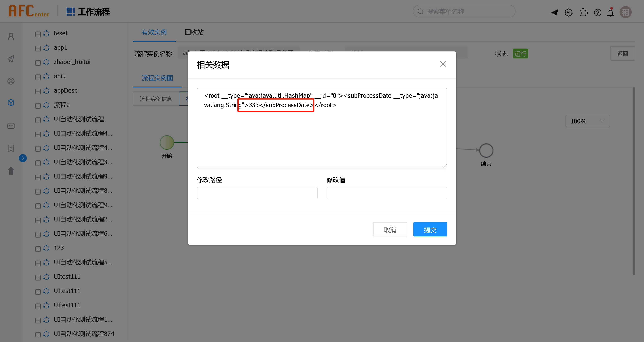
Task: Open the plugins puzzle icon in the top bar
Action: pyautogui.click(x=584, y=12)
